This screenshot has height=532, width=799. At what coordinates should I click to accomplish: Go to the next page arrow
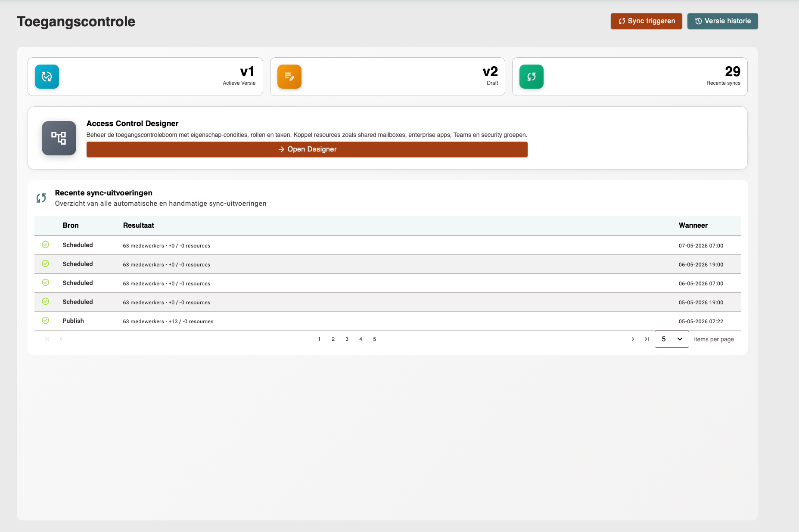[633, 339]
